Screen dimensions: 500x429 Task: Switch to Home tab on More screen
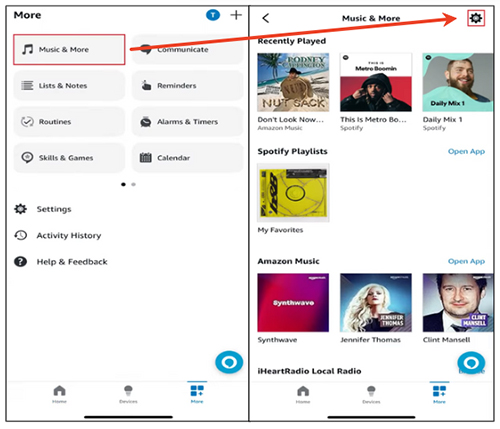click(x=59, y=394)
